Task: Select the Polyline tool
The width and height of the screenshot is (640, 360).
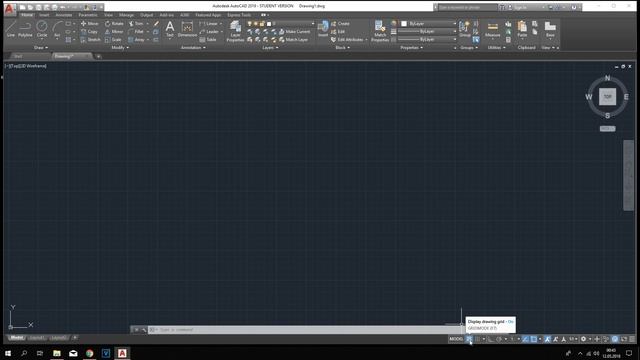Action: pyautogui.click(x=25, y=29)
